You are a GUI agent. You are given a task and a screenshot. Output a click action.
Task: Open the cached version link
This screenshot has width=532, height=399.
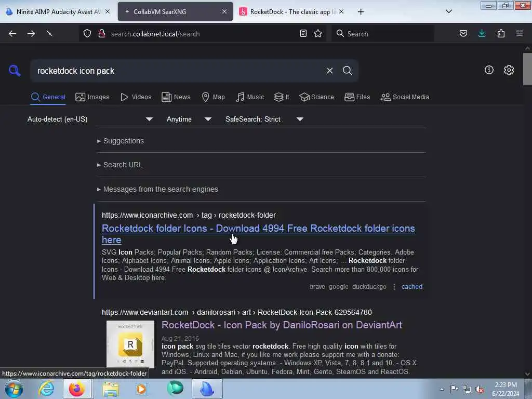pos(412,287)
